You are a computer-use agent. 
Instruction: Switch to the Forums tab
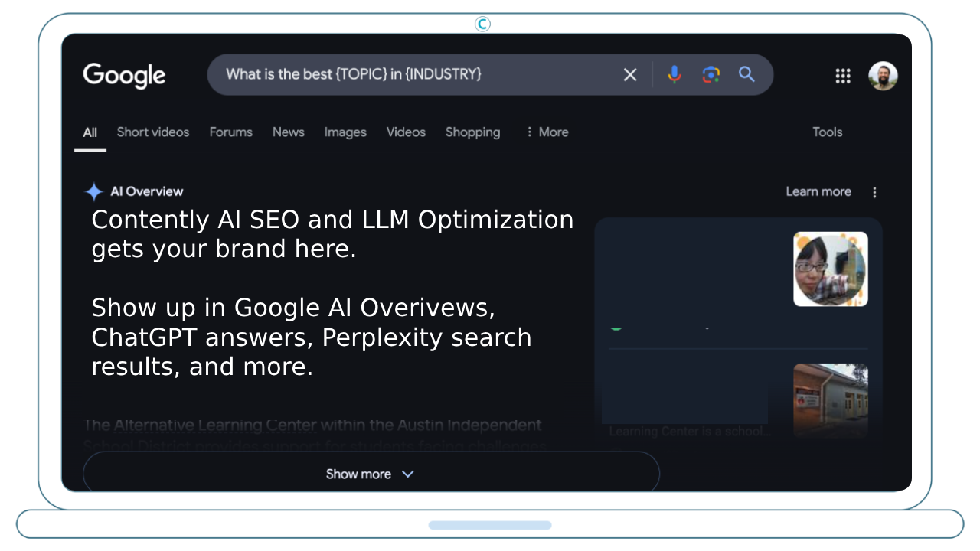pos(230,132)
